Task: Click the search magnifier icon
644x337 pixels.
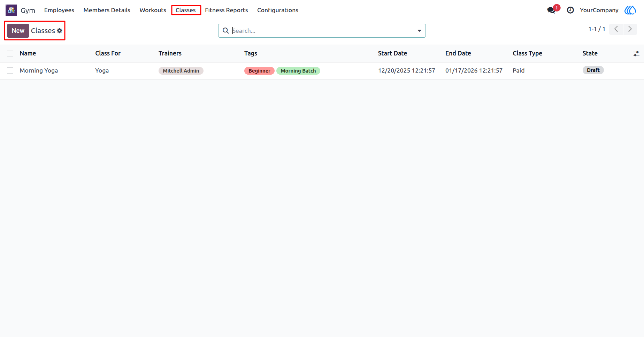Action: click(226, 31)
